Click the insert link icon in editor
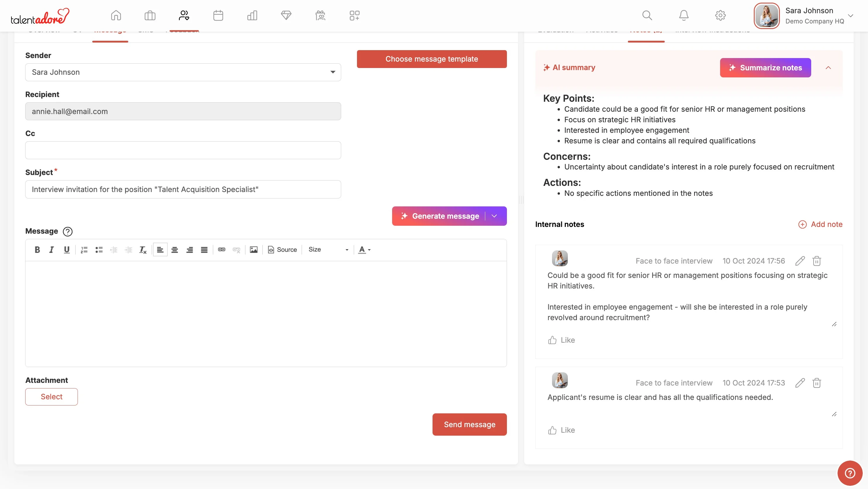This screenshot has width=868, height=489. [221, 249]
